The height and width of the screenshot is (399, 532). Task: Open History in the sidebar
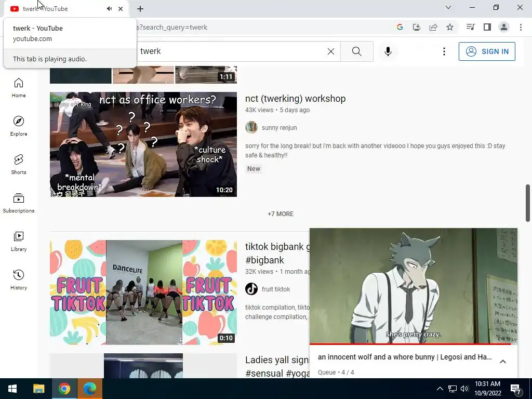pos(19,280)
